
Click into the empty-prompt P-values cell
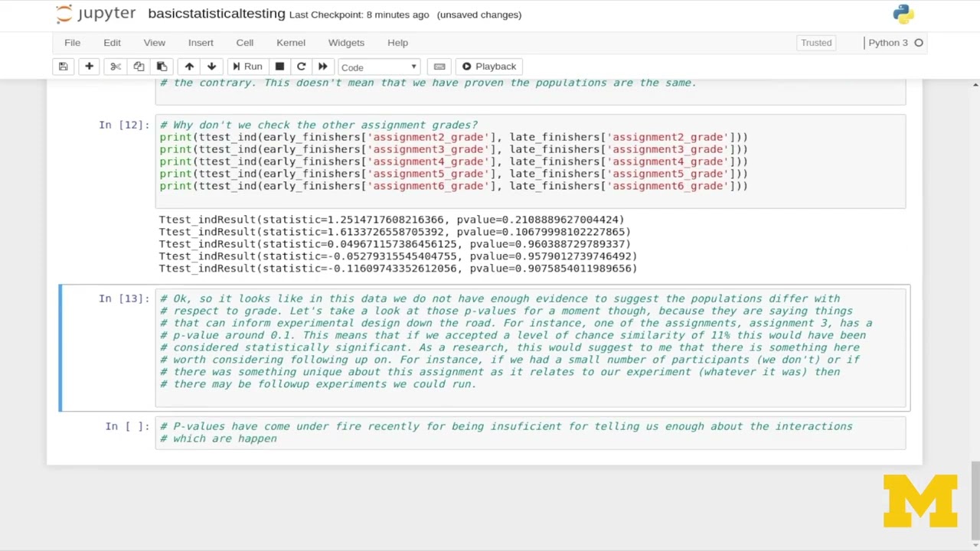pyautogui.click(x=530, y=433)
